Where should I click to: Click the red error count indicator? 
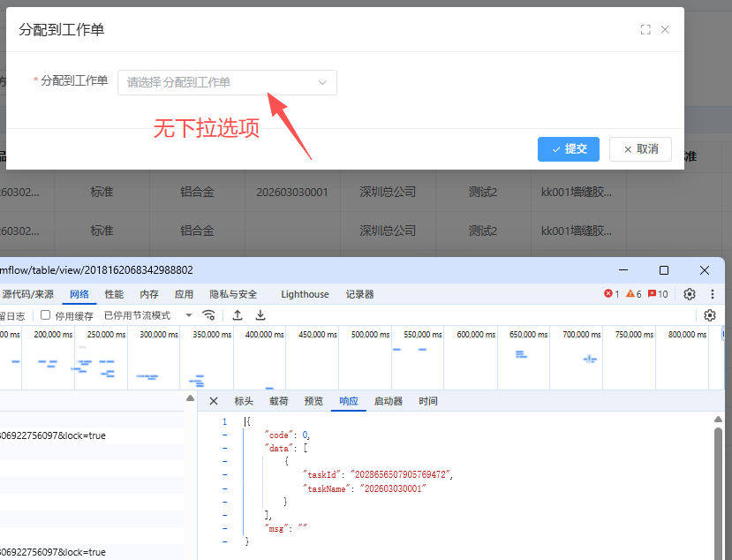[611, 294]
